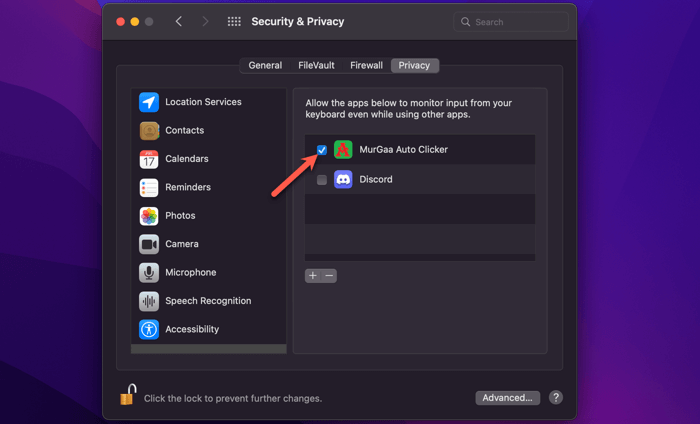Select the Photos label in sidebar

(x=180, y=216)
